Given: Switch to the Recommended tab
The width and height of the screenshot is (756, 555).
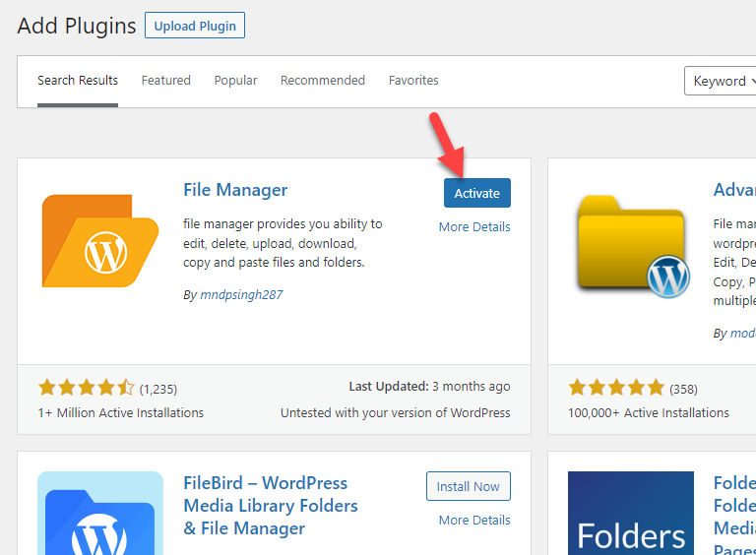Looking at the screenshot, I should (x=323, y=81).
